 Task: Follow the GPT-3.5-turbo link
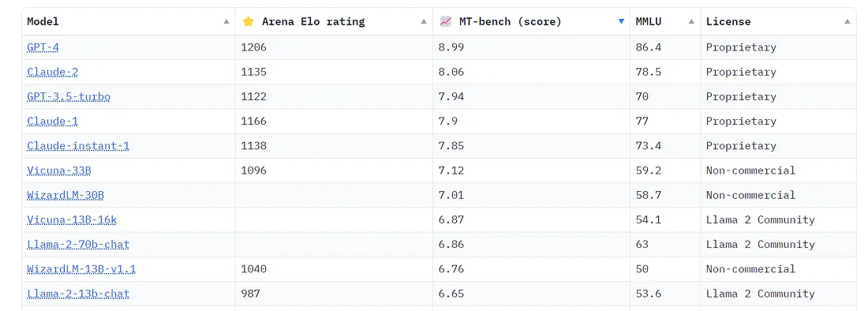pos(69,97)
